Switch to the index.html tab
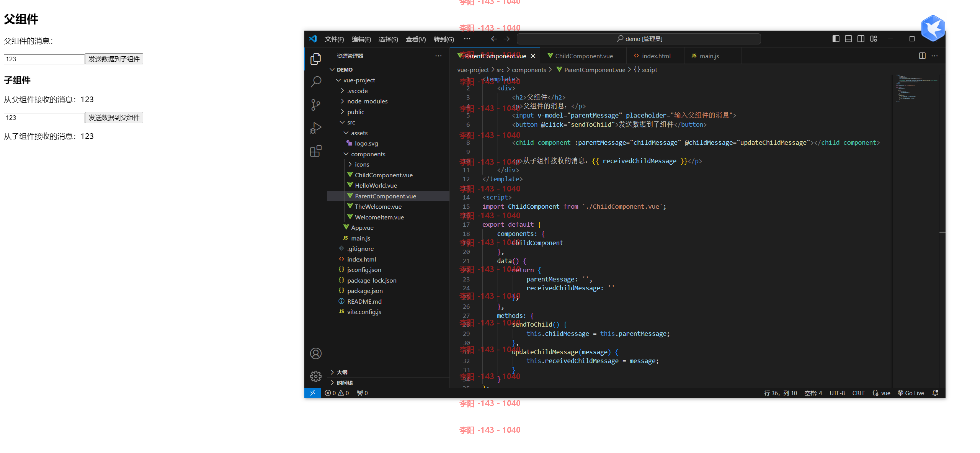The image size is (980, 453). click(655, 56)
